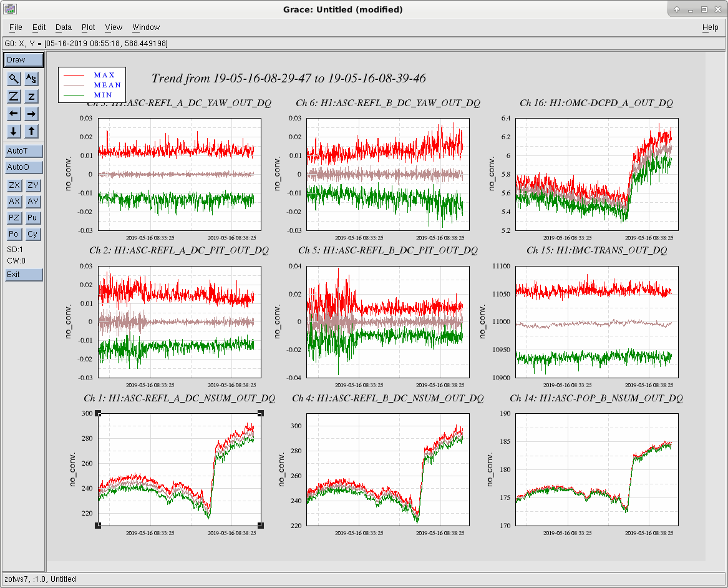This screenshot has width=728, height=588.
Task: Open the Plot menu
Action: coord(88,27)
